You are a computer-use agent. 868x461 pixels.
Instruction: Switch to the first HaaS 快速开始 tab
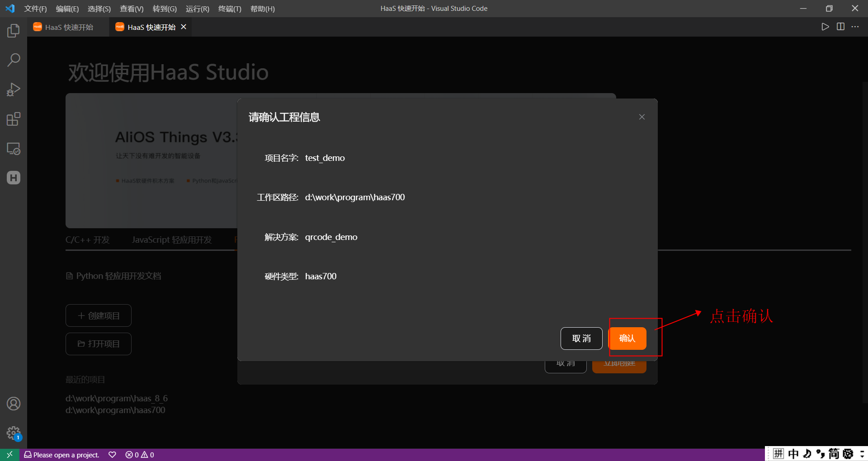tap(68, 27)
